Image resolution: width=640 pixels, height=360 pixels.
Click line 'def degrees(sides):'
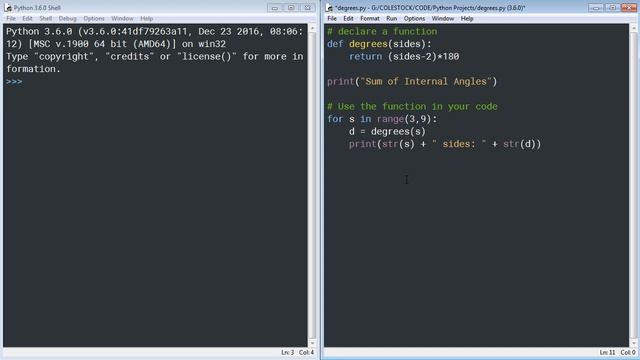tap(379, 44)
